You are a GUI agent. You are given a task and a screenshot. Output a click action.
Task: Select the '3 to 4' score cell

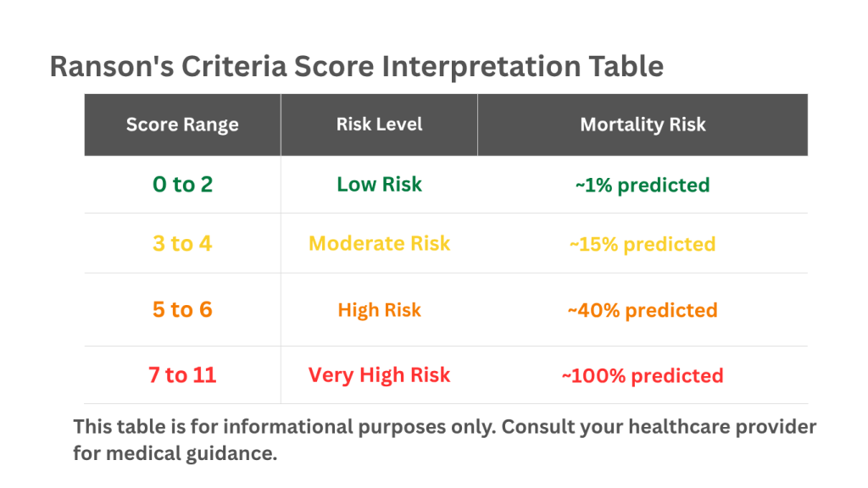click(x=182, y=243)
